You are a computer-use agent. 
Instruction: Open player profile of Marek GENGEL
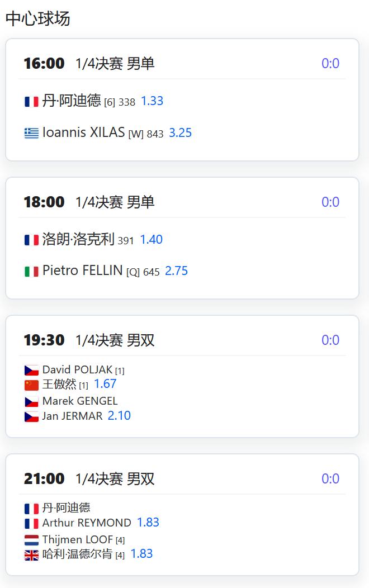point(80,401)
